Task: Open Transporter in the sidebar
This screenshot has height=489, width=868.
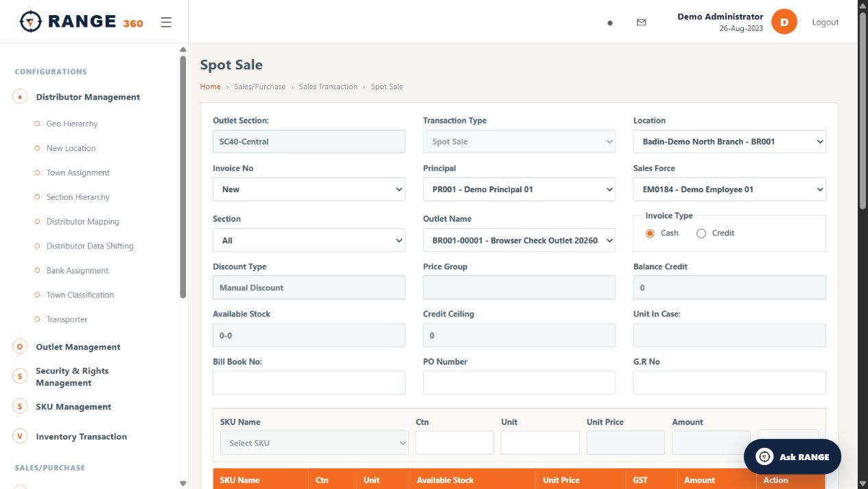Action: pos(67,319)
